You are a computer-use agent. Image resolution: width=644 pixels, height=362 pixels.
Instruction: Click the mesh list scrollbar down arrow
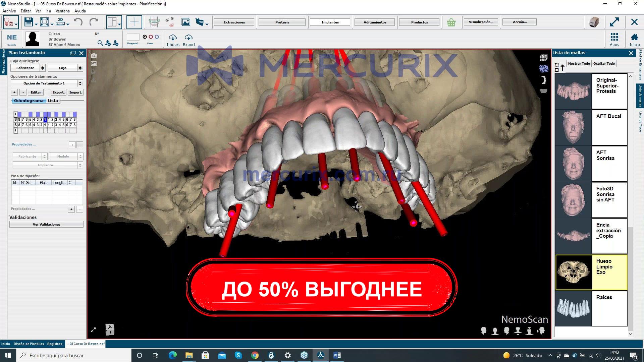[630, 334]
